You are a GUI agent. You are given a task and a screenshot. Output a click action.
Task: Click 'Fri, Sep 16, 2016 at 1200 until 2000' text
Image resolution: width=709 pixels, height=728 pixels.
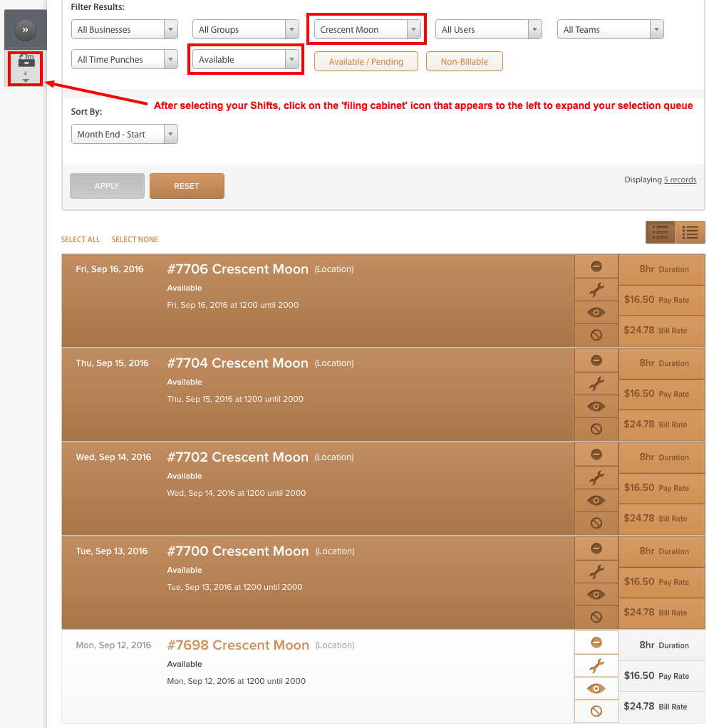click(x=232, y=305)
